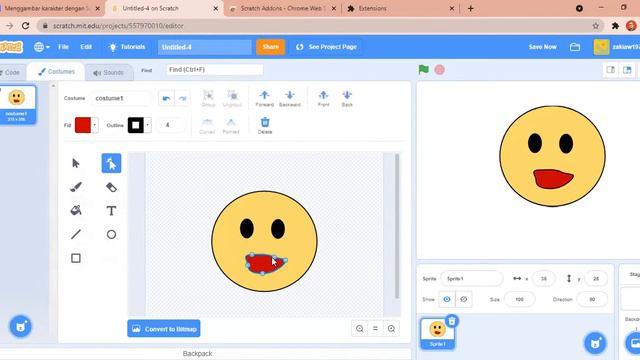
Task: Open the Outline color dropdown arrow
Action: click(148, 125)
